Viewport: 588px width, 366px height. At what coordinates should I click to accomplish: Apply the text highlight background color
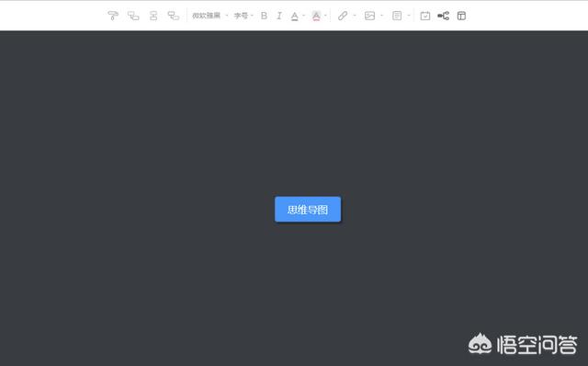tap(316, 16)
